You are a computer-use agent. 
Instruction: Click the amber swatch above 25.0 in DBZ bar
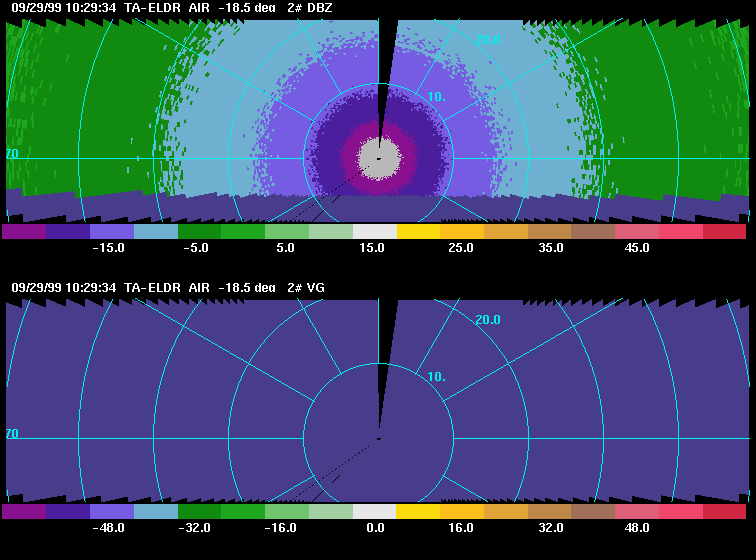[x=462, y=232]
